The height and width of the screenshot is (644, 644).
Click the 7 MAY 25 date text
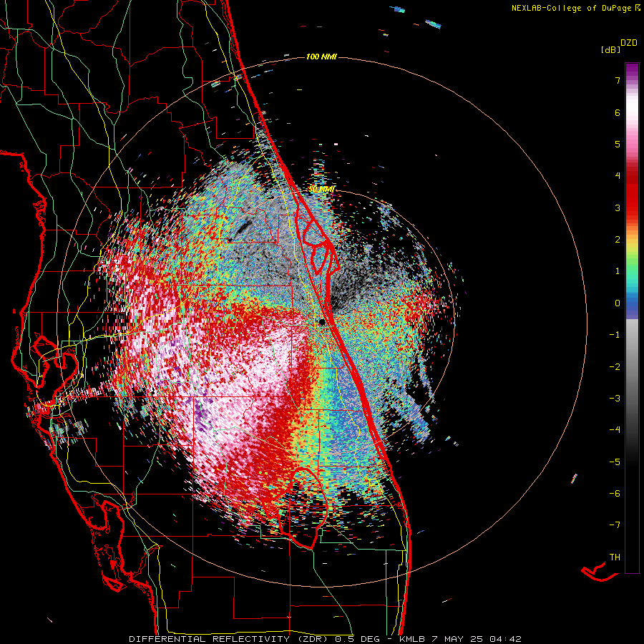(x=457, y=639)
